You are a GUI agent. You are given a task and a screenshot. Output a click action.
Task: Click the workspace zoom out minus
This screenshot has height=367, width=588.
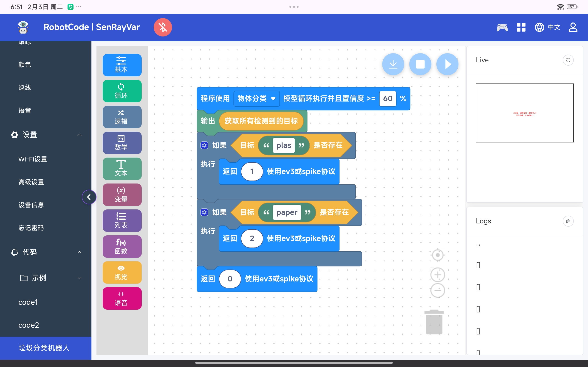pos(437,290)
